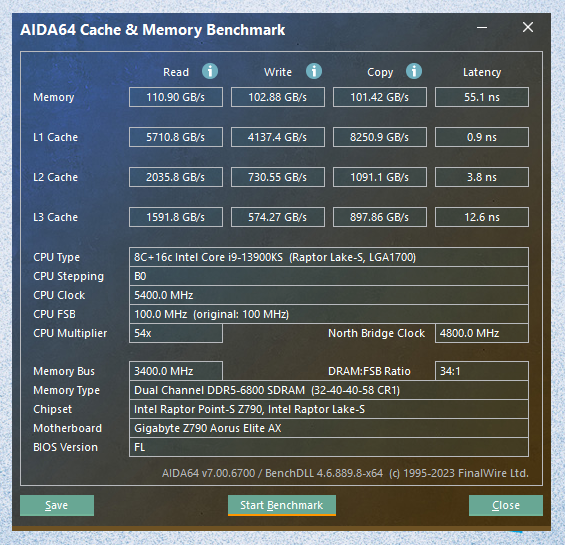The height and width of the screenshot is (545, 565).
Task: Click the L1 Cache Read value 5710.8 GB/s
Action: pos(176,137)
